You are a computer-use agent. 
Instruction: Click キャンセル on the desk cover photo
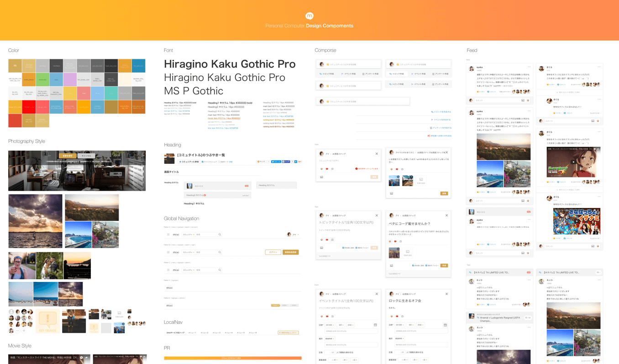(86, 156)
